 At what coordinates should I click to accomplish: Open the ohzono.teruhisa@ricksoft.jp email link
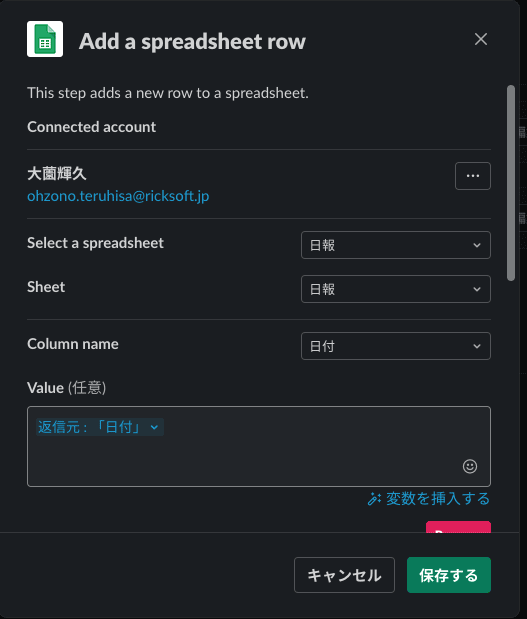click(118, 196)
